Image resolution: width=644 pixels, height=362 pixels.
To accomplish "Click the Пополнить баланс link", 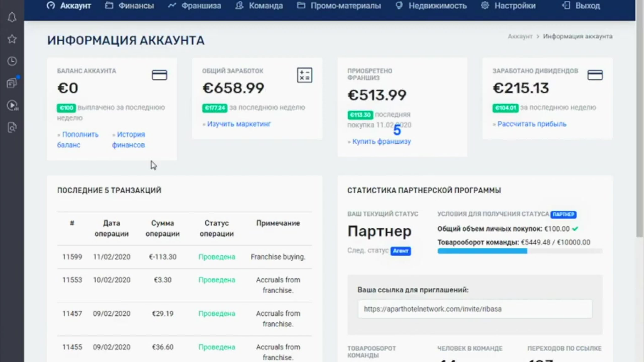I will click(78, 139).
